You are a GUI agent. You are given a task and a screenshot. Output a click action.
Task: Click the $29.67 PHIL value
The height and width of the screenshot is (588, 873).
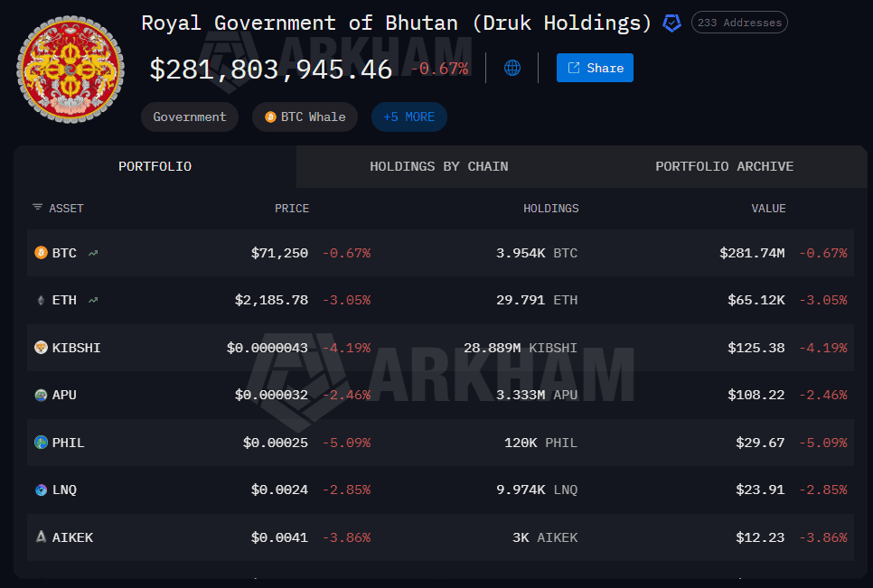(760, 443)
